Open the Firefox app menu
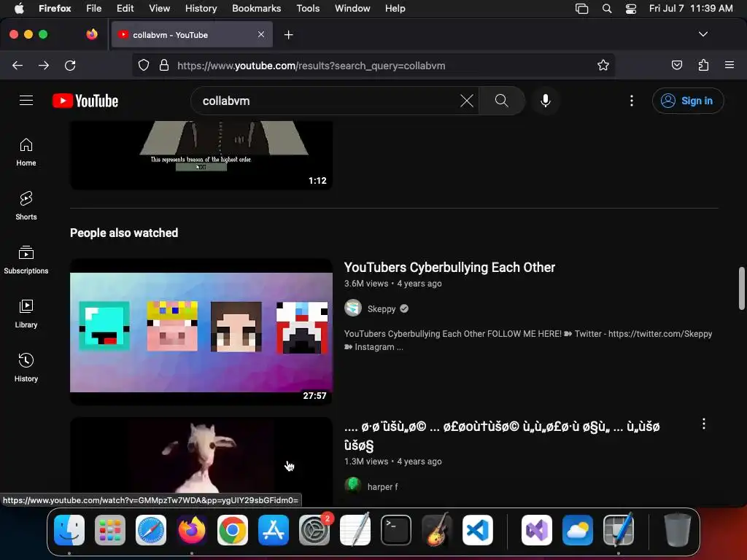The width and height of the screenshot is (747, 560). pyautogui.click(x=55, y=8)
